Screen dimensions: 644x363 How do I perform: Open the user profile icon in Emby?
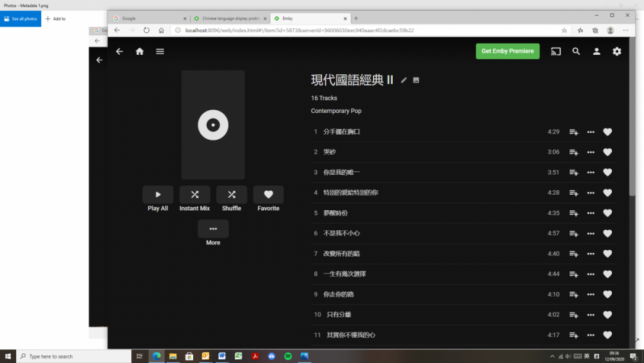[x=596, y=52]
